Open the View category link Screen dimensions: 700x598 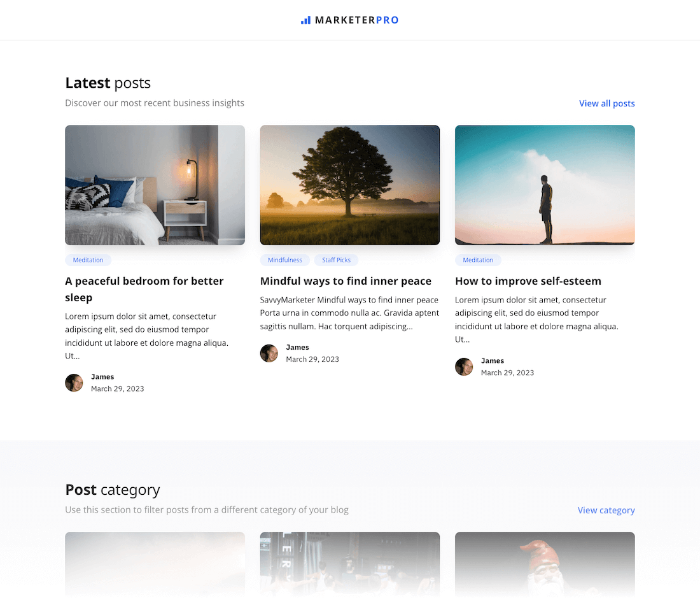[x=606, y=510]
